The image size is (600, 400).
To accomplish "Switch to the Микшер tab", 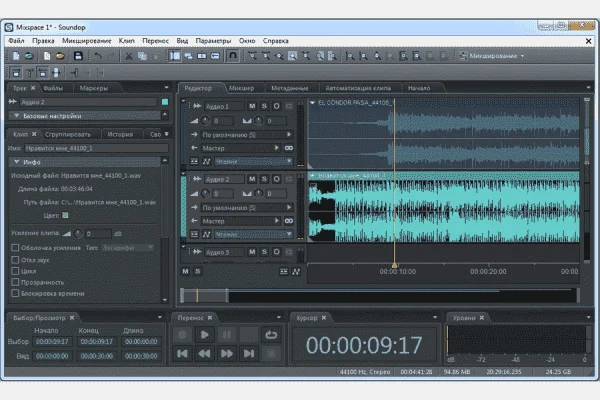I will (241, 88).
